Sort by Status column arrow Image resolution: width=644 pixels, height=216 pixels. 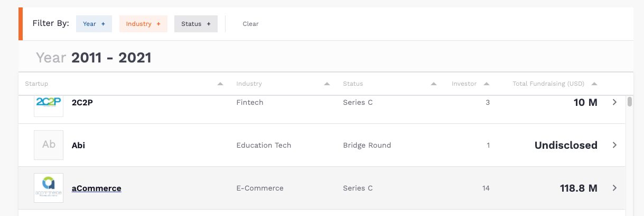(434, 84)
